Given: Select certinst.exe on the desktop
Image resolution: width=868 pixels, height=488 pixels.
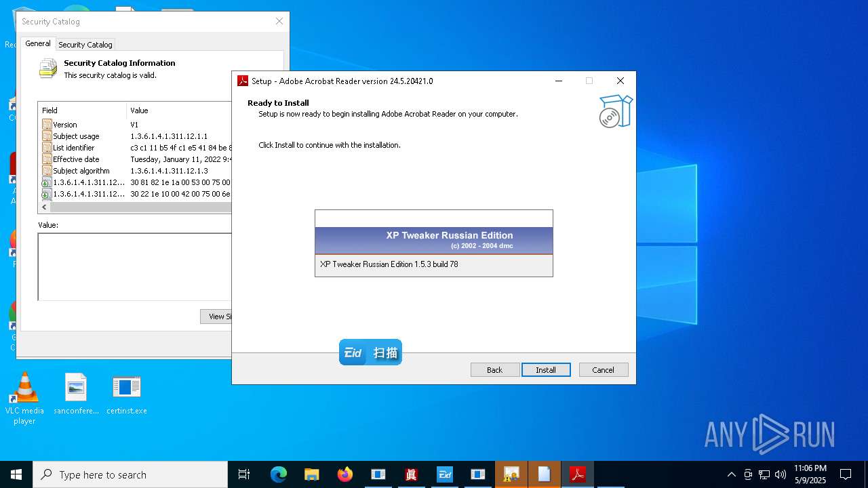Looking at the screenshot, I should coord(127,394).
